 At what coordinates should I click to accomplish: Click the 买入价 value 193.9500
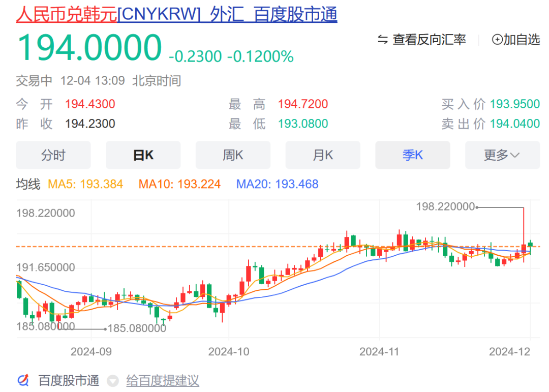pos(514,104)
